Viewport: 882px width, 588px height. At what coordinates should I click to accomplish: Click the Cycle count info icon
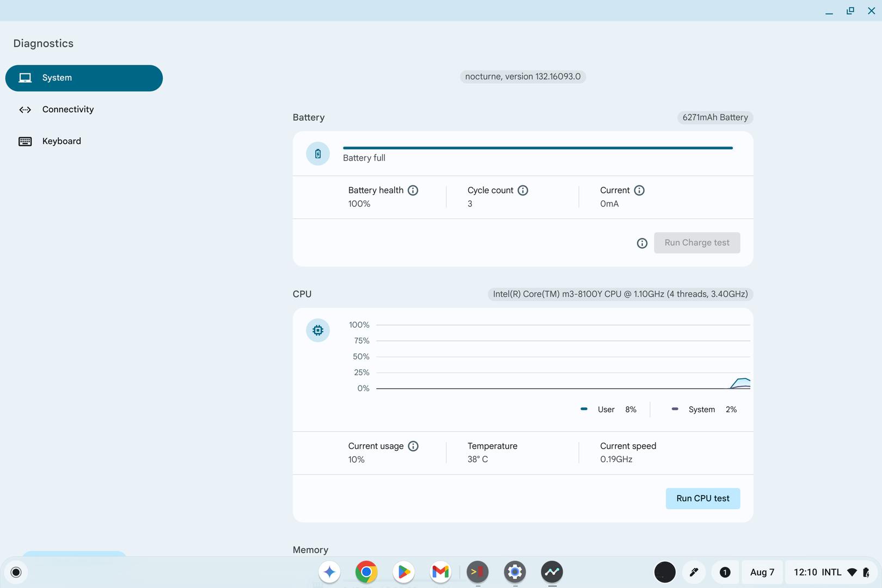[x=523, y=191]
